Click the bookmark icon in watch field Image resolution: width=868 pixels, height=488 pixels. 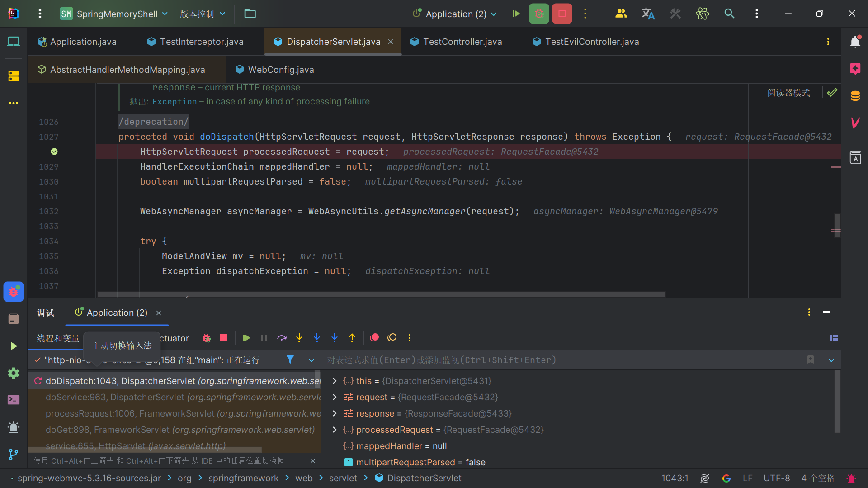pos(811,360)
